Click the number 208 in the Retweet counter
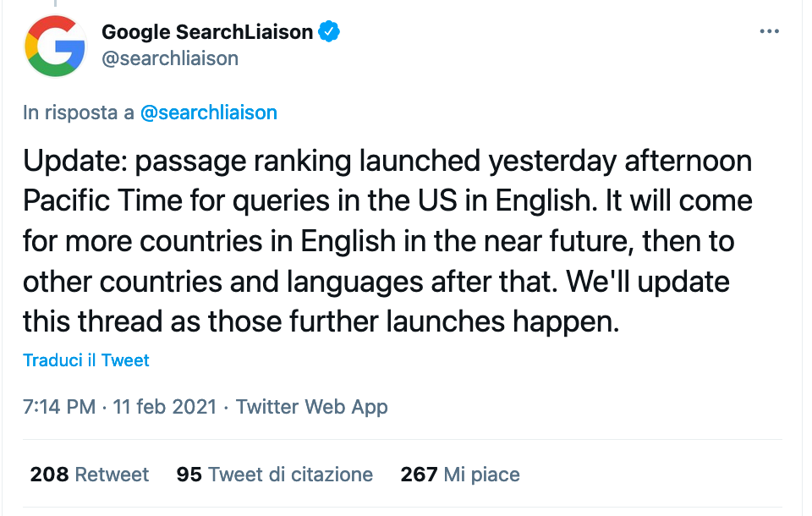Screen dimensions: 812x516 (x=49, y=474)
